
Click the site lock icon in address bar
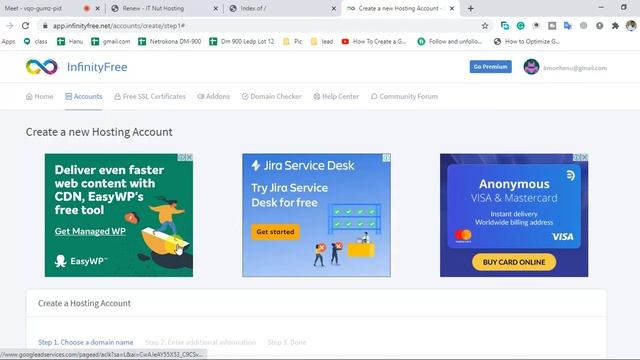coord(45,26)
